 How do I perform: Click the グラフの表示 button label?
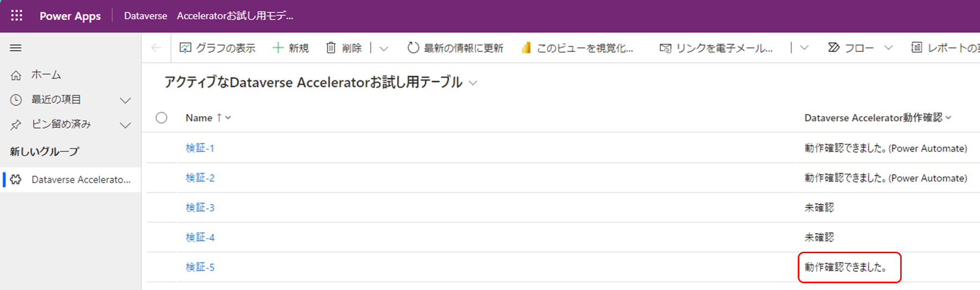[225, 48]
